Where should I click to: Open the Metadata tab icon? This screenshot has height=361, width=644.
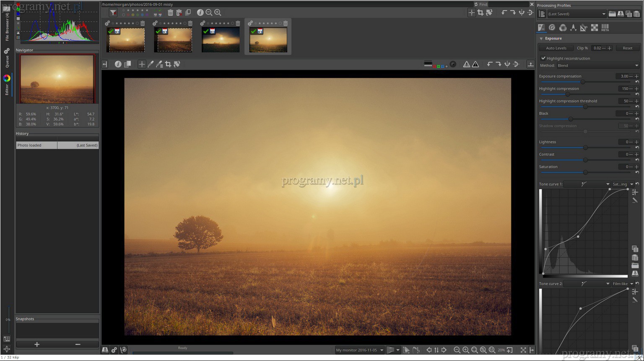point(605,28)
